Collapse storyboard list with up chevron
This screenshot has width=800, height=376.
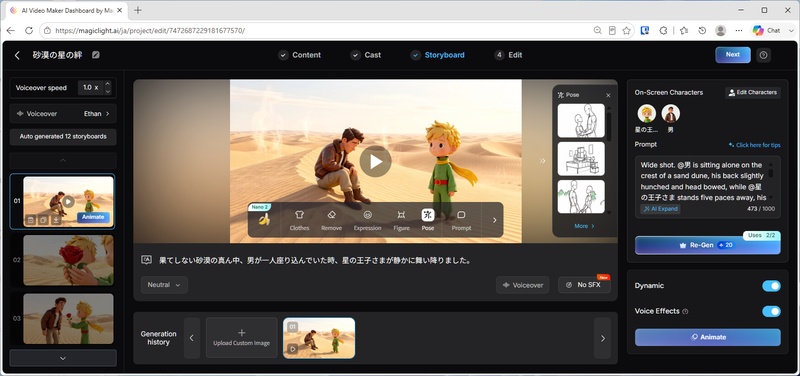pyautogui.click(x=63, y=160)
